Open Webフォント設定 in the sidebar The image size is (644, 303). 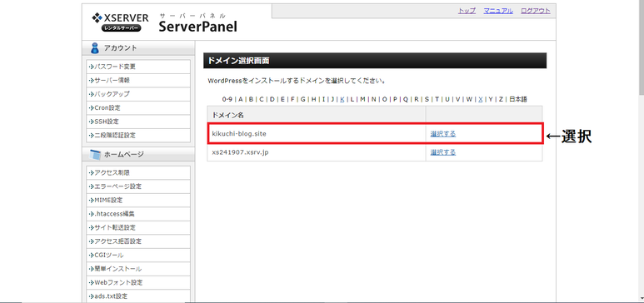(x=138, y=282)
